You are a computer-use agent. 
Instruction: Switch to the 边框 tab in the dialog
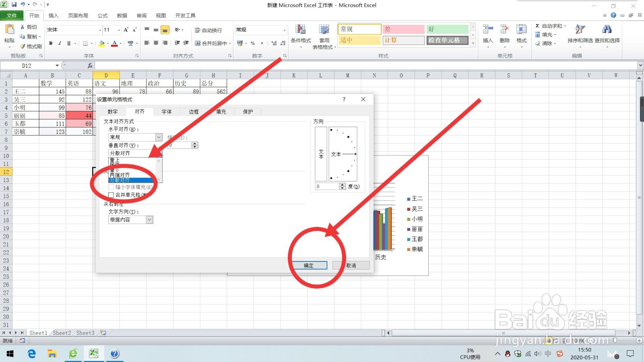tap(194, 112)
